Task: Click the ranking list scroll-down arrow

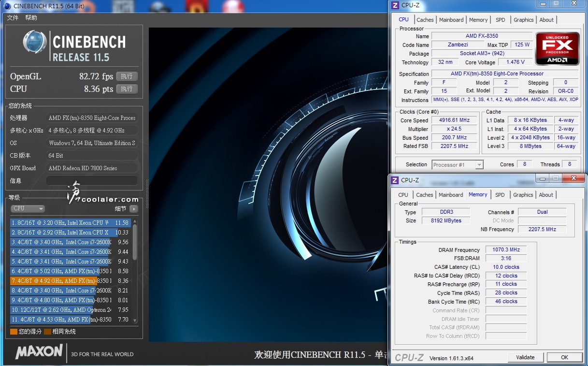Action: click(135, 321)
